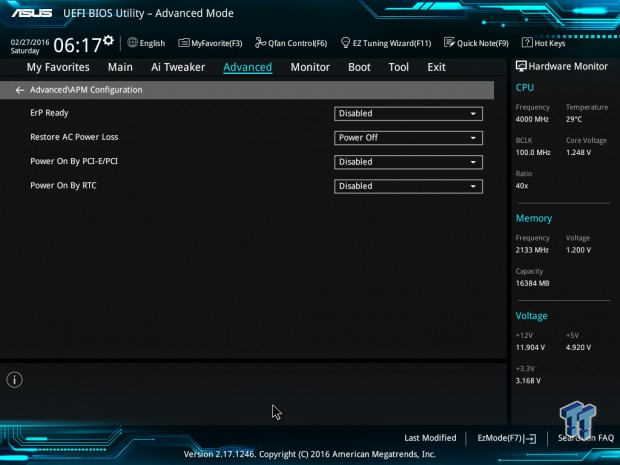The image size is (620, 465).
Task: Launch EZ Tuning Wizard(F11) label
Action: [392, 43]
